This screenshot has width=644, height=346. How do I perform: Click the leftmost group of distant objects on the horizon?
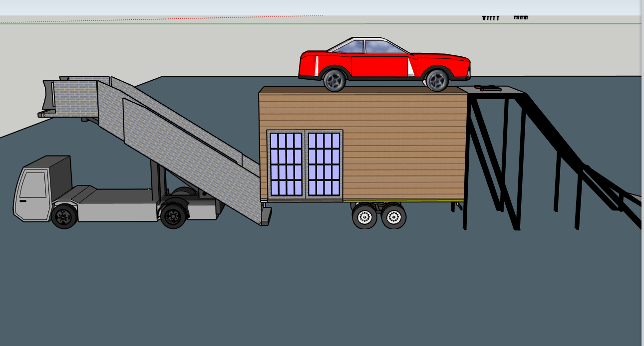pyautogui.click(x=490, y=18)
